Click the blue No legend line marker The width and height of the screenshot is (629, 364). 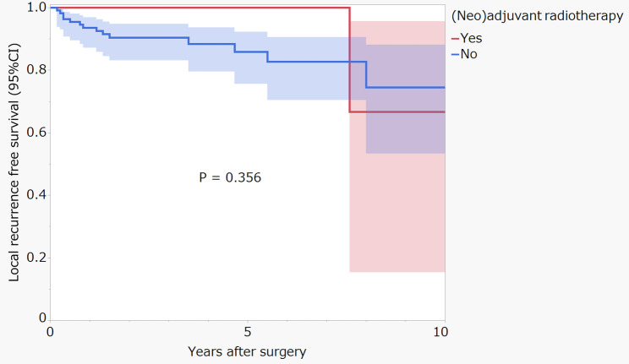(x=455, y=54)
